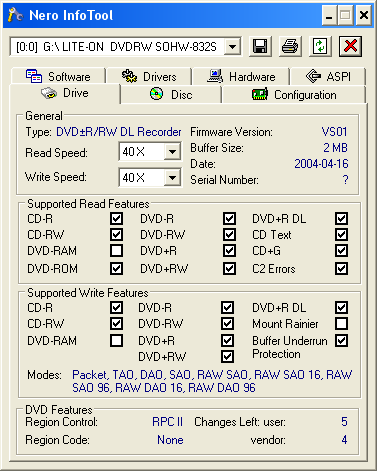Toggle CD+G read checkbox
Image resolution: width=377 pixels, height=471 pixels.
[342, 250]
